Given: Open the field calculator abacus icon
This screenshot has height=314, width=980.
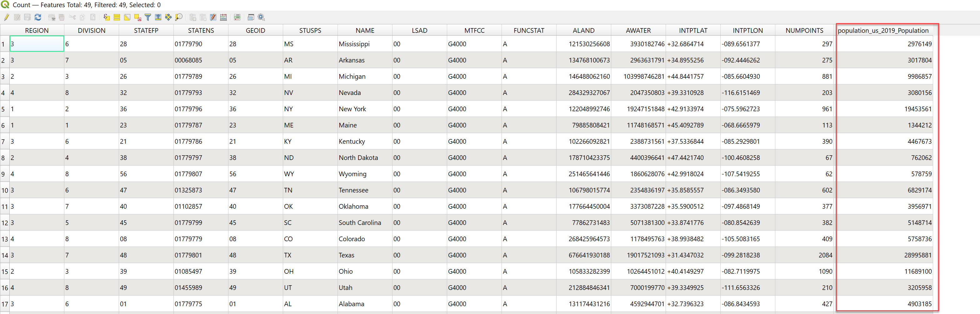Looking at the screenshot, I should click(224, 17).
